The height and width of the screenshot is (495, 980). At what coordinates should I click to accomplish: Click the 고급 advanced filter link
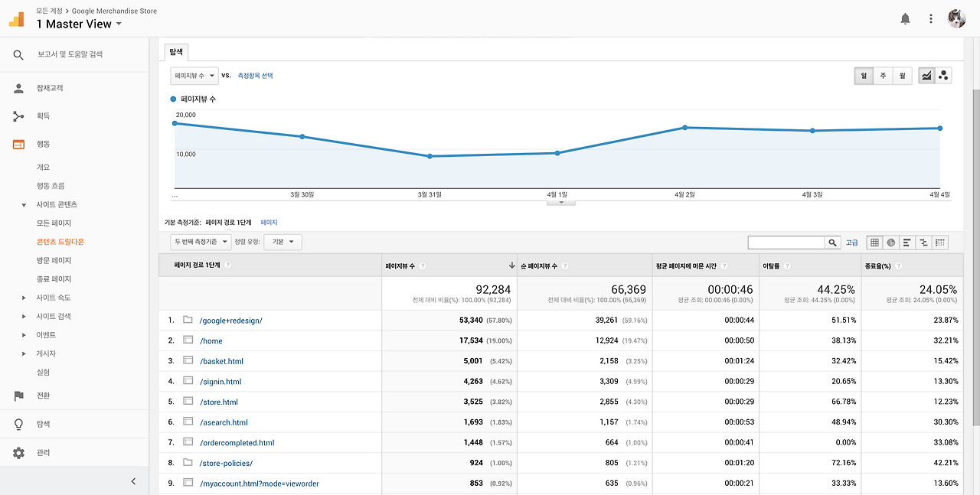click(851, 242)
